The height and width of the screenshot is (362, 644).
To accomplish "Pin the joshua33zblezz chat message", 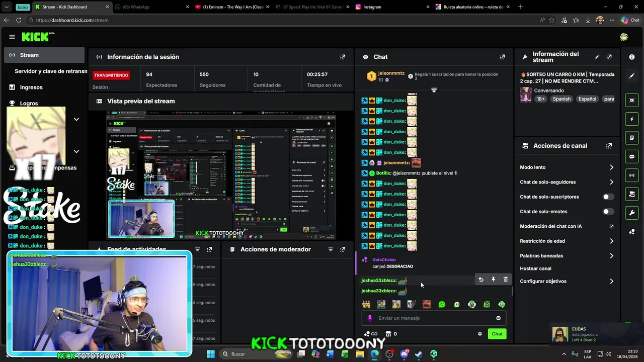I will (x=493, y=280).
